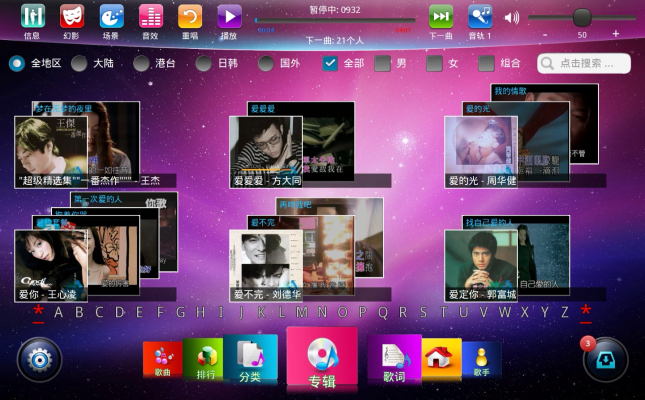The image size is (645, 400).
Task: Click the song progress bar
Action: tap(335, 20)
